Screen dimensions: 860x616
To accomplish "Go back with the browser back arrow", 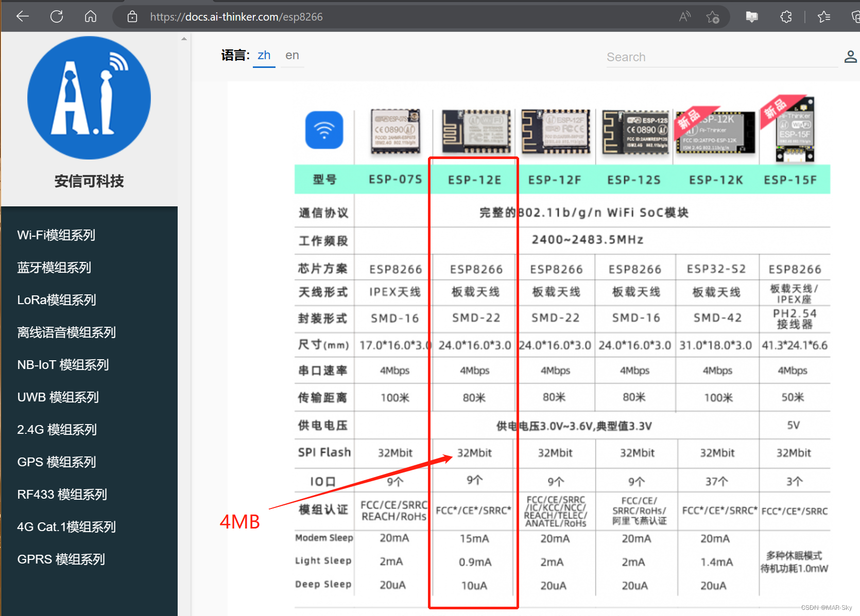I will 22,16.
